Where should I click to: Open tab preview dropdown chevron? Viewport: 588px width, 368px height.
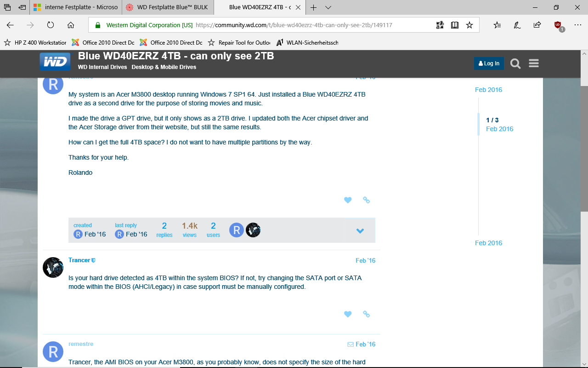click(x=328, y=7)
